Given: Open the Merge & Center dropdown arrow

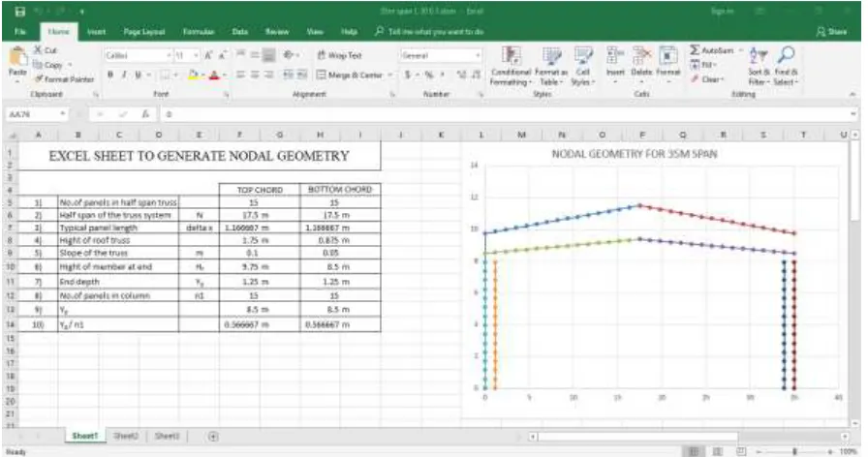Looking at the screenshot, I should coord(390,75).
